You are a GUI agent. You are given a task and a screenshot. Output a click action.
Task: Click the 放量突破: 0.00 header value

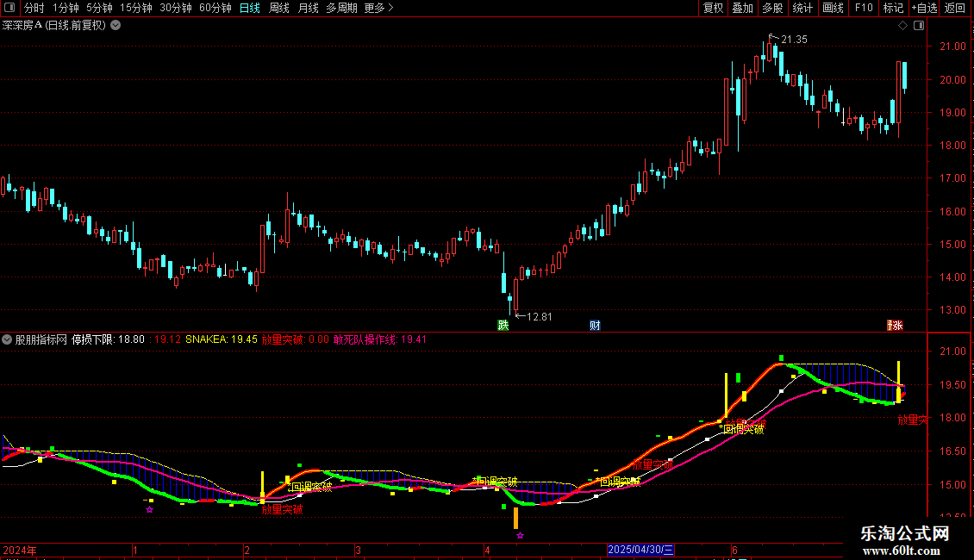295,339
